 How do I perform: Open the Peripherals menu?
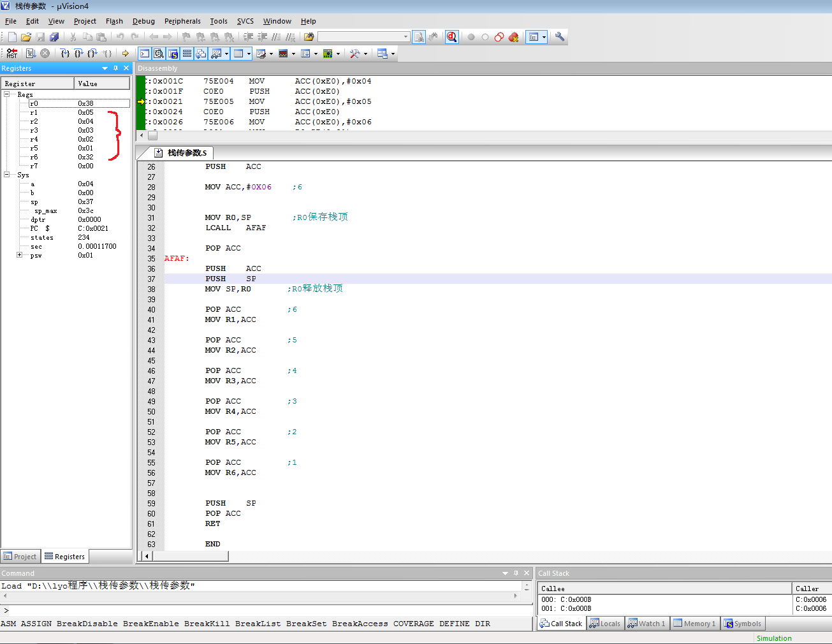click(182, 21)
